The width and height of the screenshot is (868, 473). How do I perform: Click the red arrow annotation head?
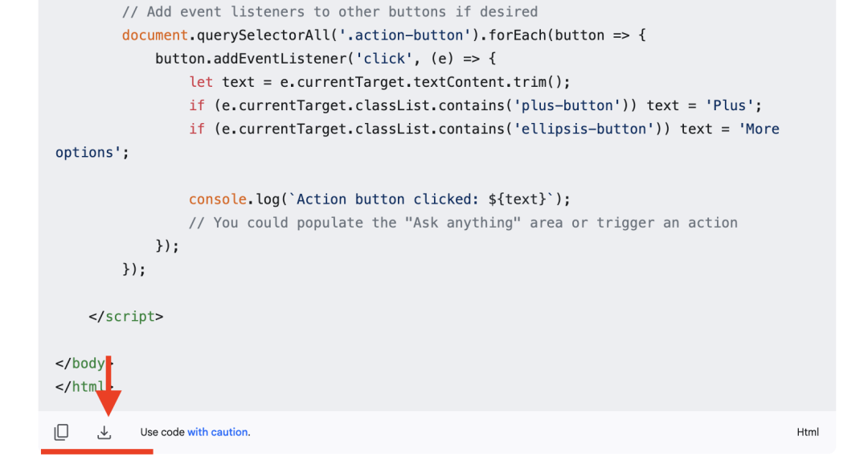[108, 405]
